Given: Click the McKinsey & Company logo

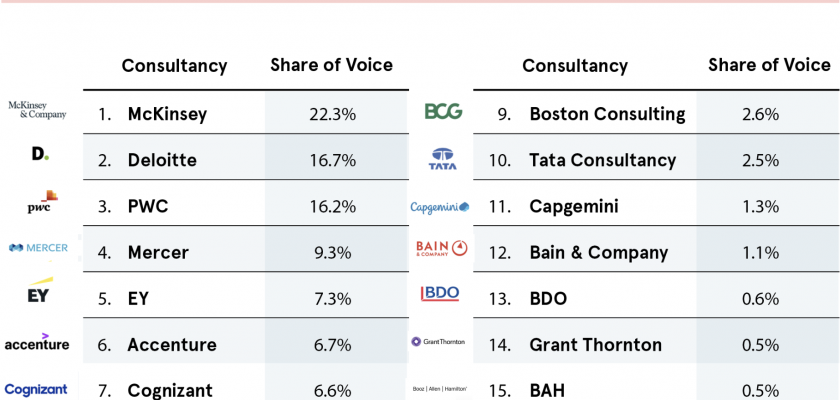Looking at the screenshot, I should click(37, 109).
